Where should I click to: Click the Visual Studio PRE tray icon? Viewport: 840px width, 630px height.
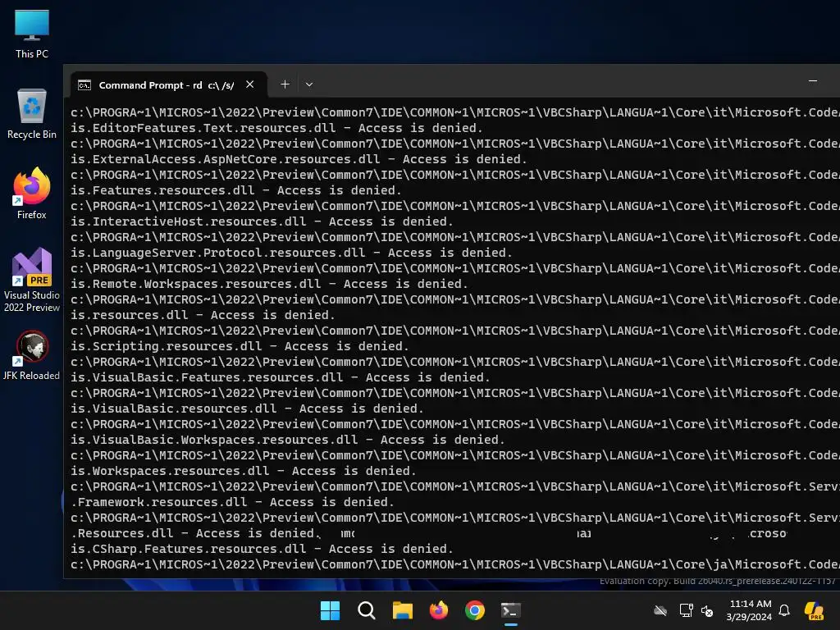(x=815, y=610)
